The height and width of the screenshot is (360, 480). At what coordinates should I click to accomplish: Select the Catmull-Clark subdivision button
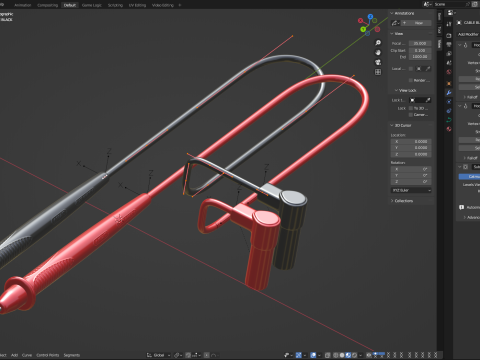[x=469, y=176]
